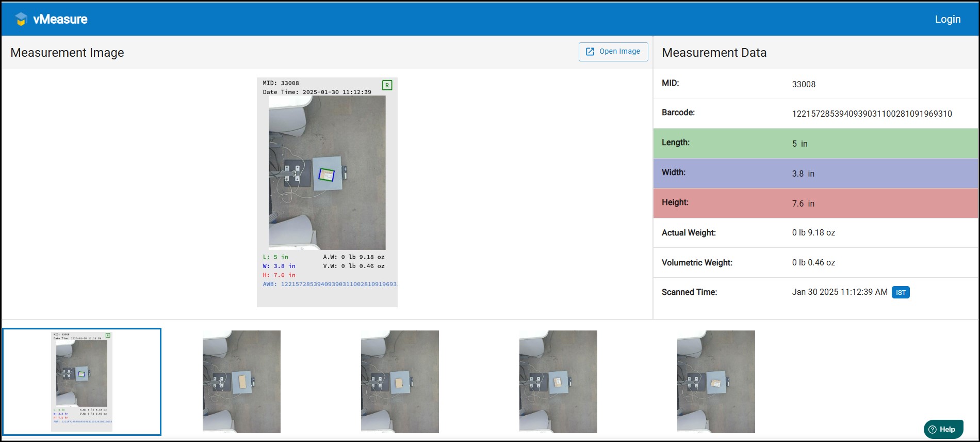The width and height of the screenshot is (980, 442).
Task: Click the Volumetric Weight: label
Action: (x=697, y=263)
